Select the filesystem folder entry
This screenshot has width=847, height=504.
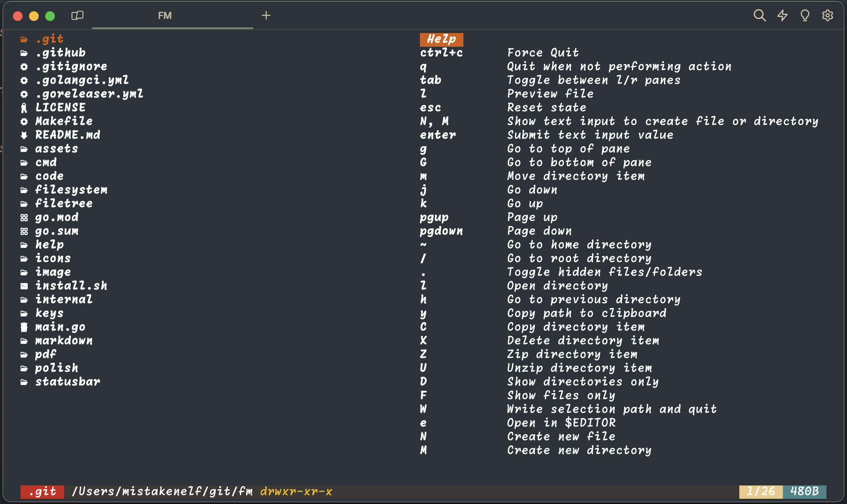click(x=71, y=190)
